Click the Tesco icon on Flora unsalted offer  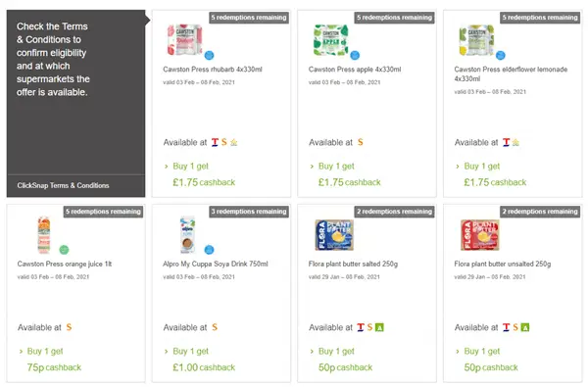pyautogui.click(x=507, y=327)
